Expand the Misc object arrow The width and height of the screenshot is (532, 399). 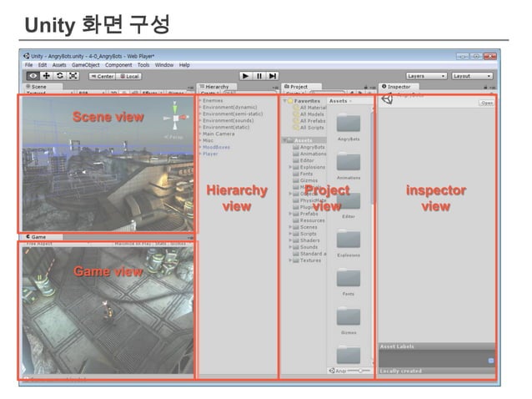pos(200,140)
